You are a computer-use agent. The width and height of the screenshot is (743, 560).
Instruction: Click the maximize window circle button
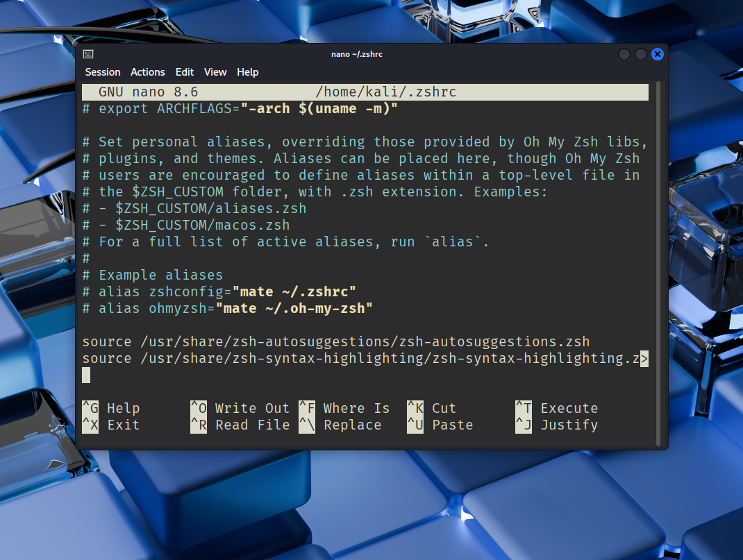pos(641,54)
